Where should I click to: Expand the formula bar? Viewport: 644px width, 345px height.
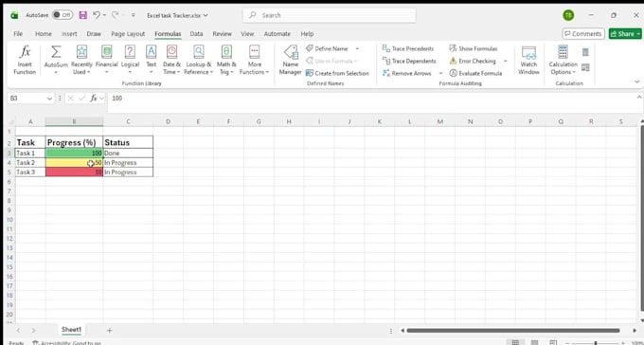click(x=639, y=97)
